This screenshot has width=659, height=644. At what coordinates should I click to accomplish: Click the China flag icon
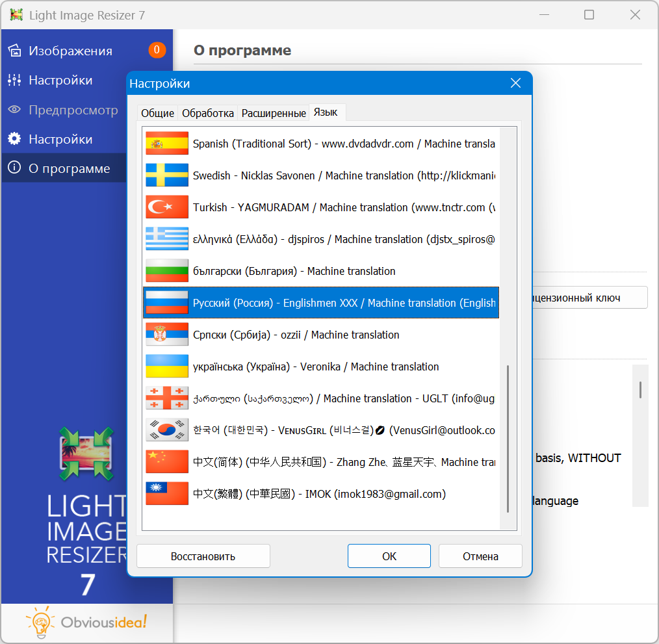[167, 462]
